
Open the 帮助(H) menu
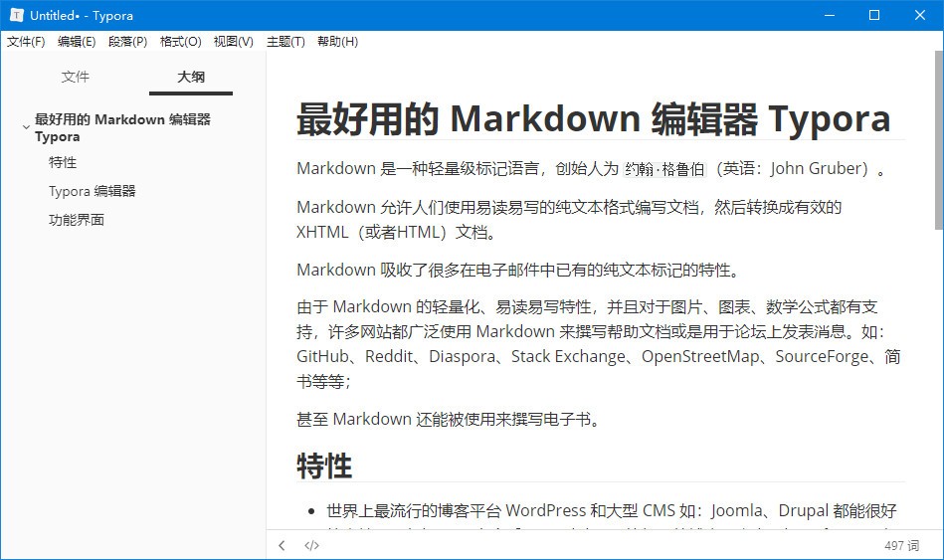coord(337,42)
